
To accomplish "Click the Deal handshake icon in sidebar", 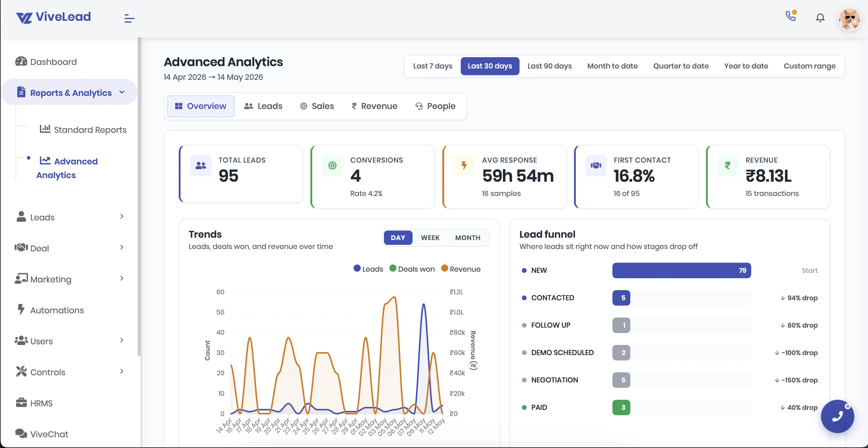I will coord(21,248).
